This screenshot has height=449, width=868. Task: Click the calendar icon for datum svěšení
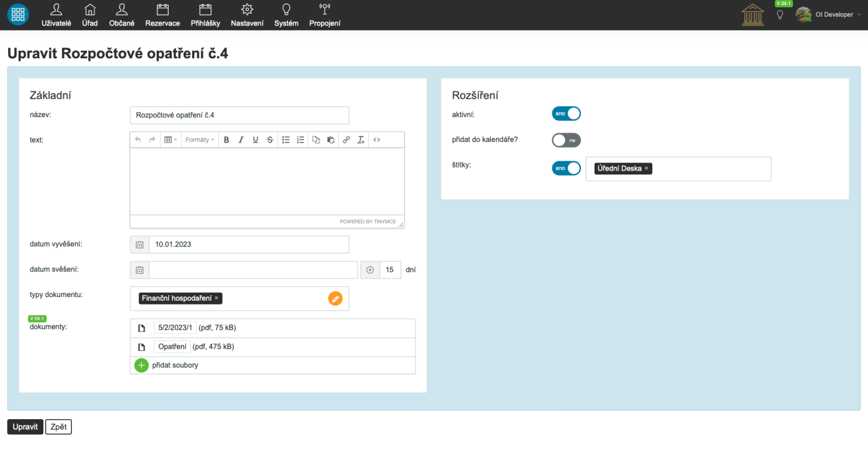pos(139,270)
